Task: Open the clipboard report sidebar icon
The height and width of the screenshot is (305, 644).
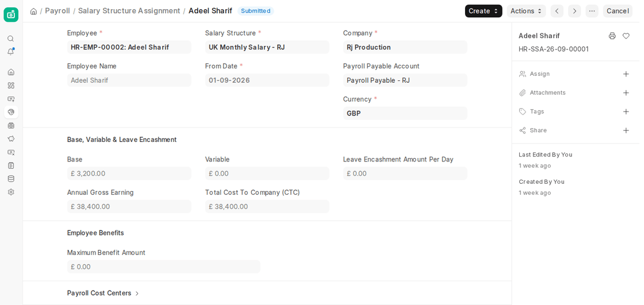Action: click(11, 165)
